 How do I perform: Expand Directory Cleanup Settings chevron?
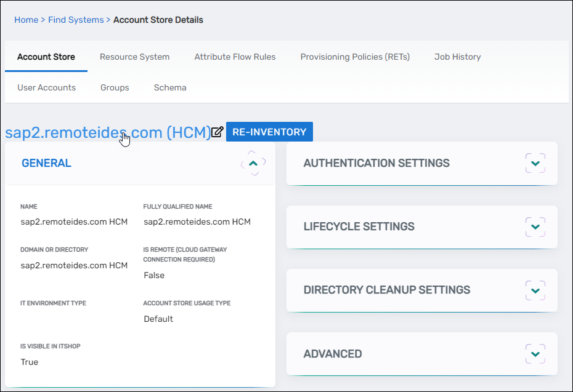535,290
